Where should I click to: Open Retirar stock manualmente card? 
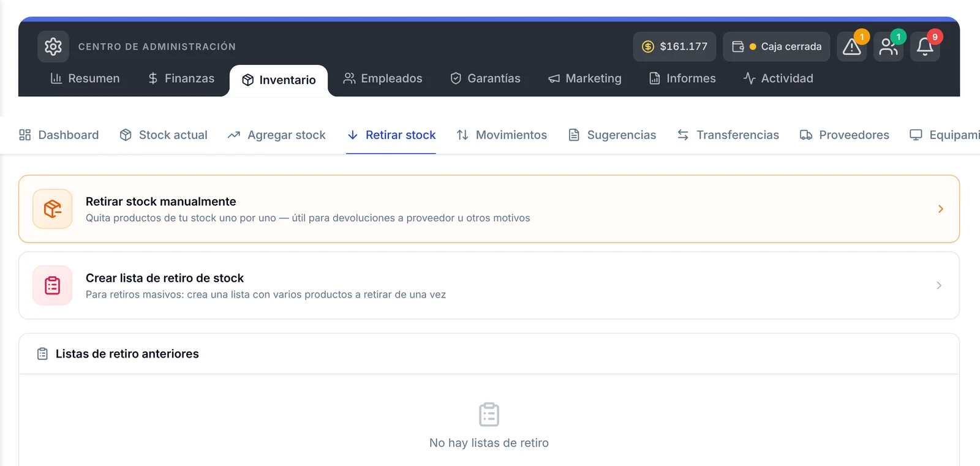point(489,209)
